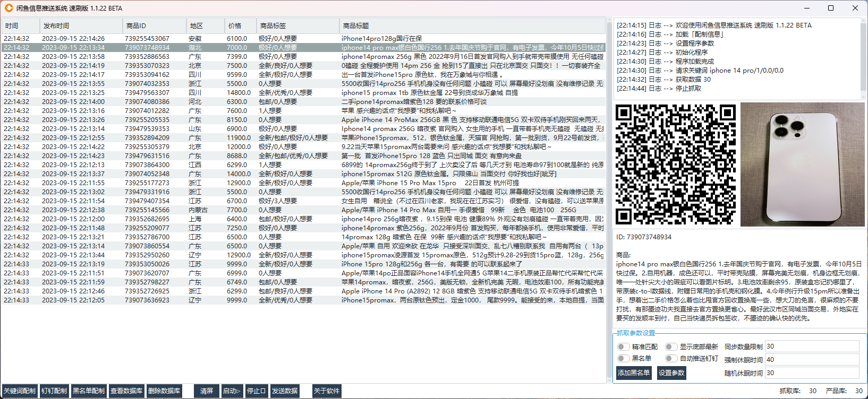Image resolution: width=868 pixels, height=399 pixels.
Task: Select row with 商品ID 739479407354
Action: (x=303, y=201)
